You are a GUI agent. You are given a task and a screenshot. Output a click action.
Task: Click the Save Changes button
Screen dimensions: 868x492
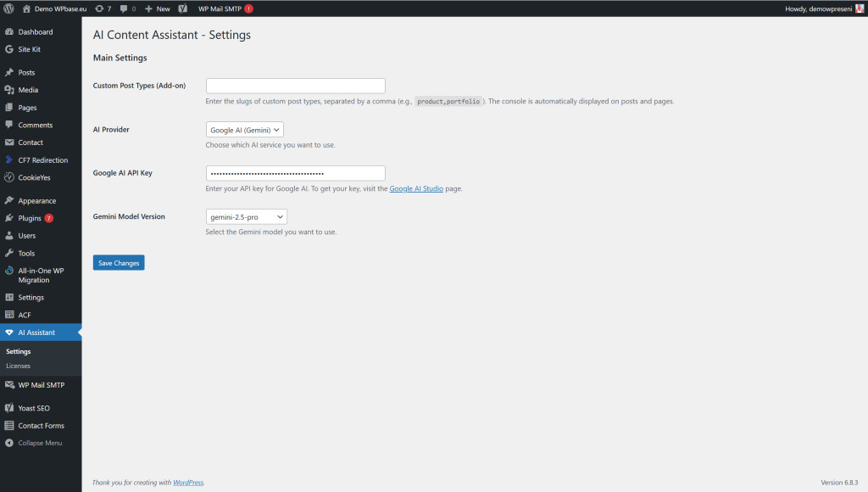click(x=119, y=263)
